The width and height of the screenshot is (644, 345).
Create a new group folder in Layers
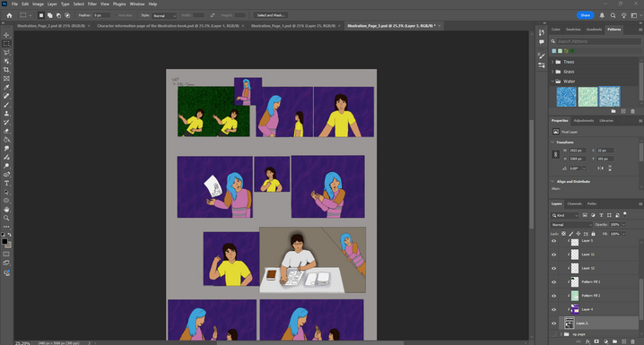pyautogui.click(x=614, y=341)
